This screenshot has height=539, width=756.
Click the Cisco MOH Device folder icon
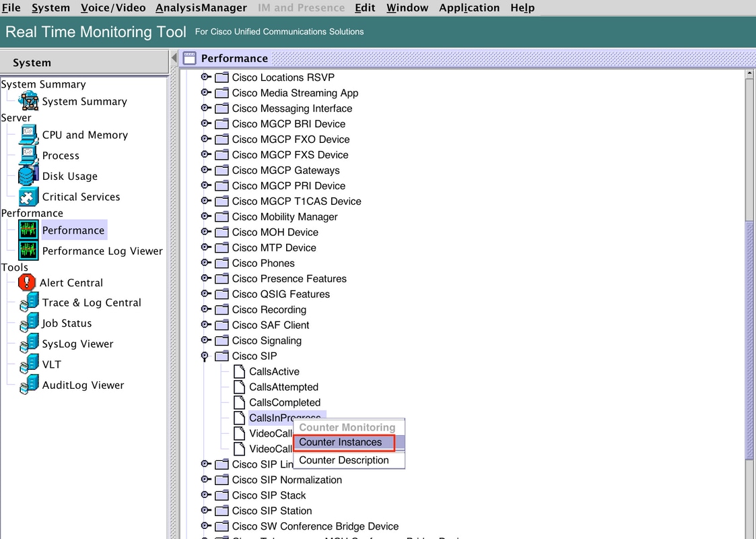(x=221, y=232)
